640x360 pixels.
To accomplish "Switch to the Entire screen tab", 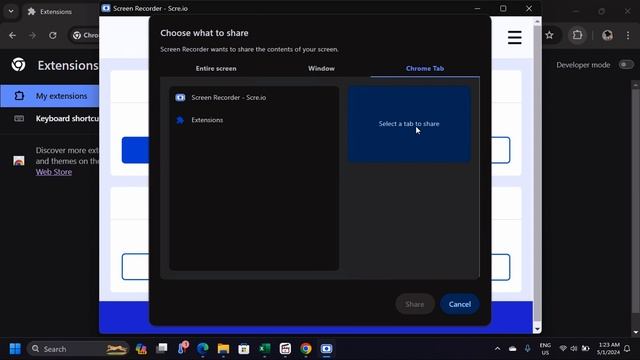I will (216, 69).
